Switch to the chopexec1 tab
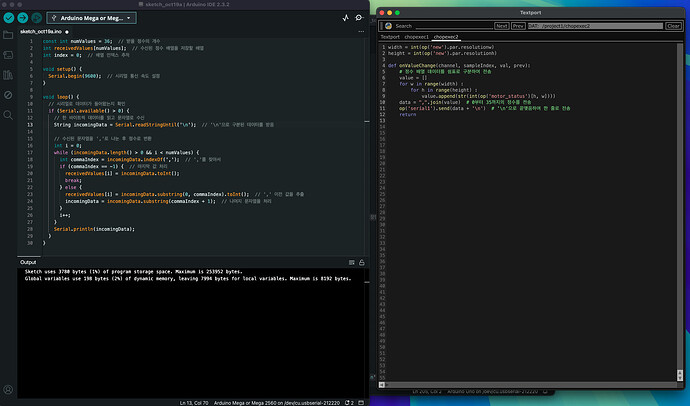Screen dimensions: 690x406 click(416, 37)
